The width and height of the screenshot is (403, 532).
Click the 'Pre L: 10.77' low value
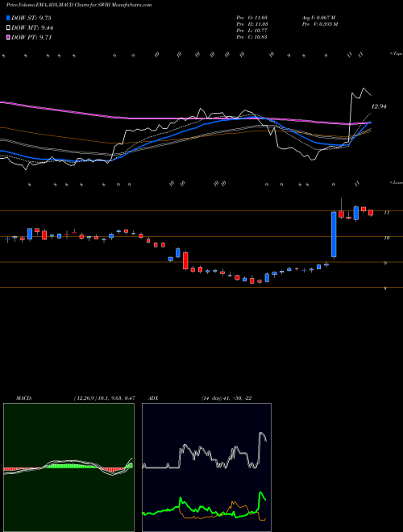click(x=252, y=31)
